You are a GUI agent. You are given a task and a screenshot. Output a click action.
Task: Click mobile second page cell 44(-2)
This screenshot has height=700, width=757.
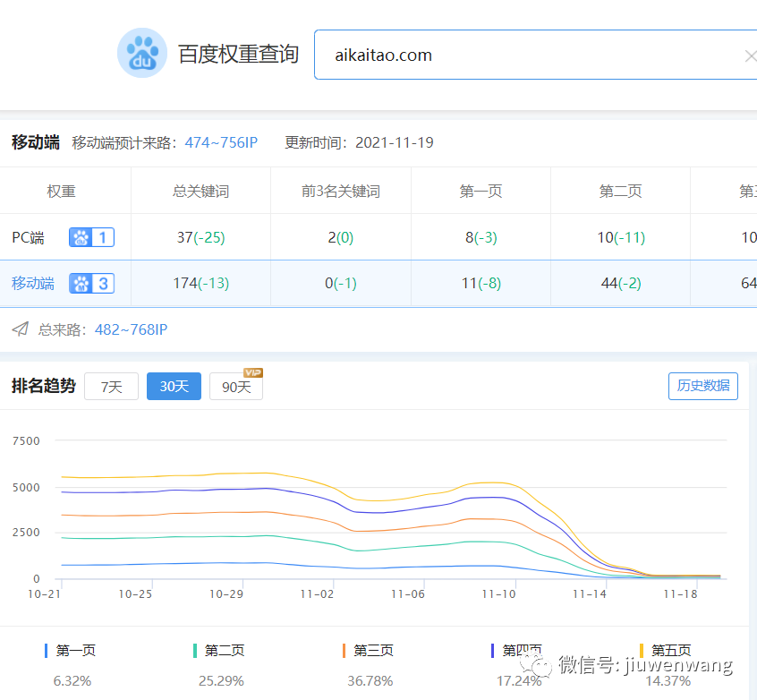point(621,283)
